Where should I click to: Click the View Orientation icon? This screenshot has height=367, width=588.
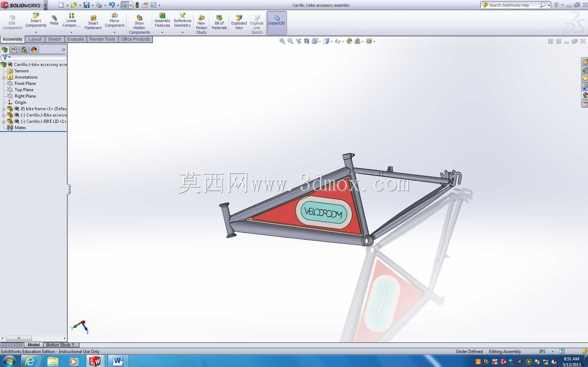pos(315,41)
